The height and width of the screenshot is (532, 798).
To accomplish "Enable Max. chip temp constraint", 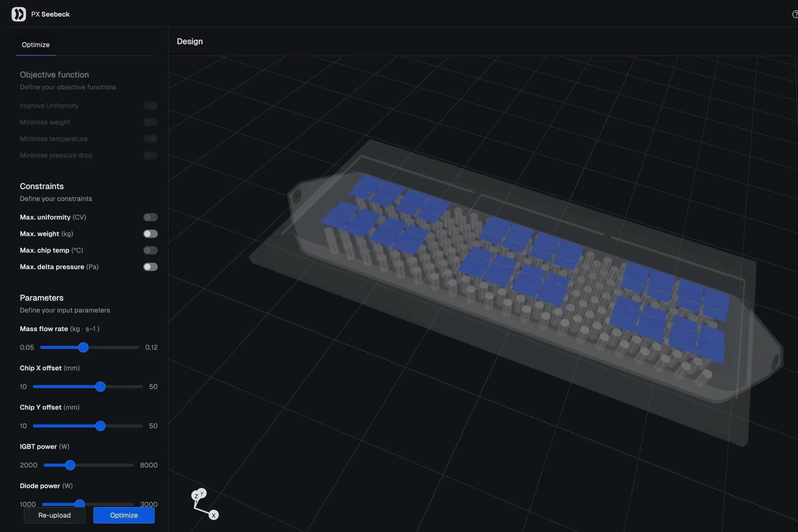I will coord(150,250).
